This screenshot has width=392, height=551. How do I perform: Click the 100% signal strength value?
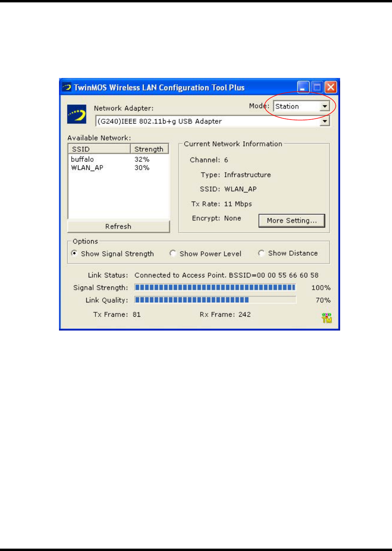point(321,288)
